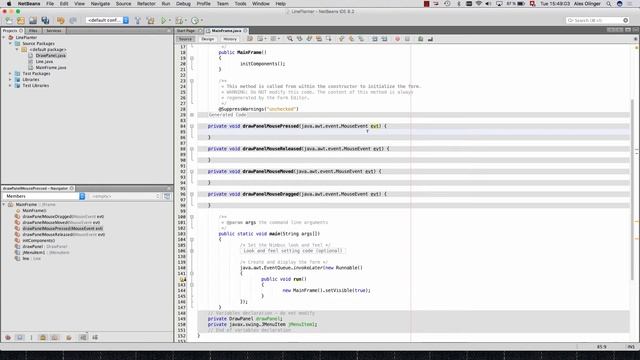Click the Toggle Rectangular Selection editor icon
This screenshot has height=360, width=640.
click(x=328, y=39)
